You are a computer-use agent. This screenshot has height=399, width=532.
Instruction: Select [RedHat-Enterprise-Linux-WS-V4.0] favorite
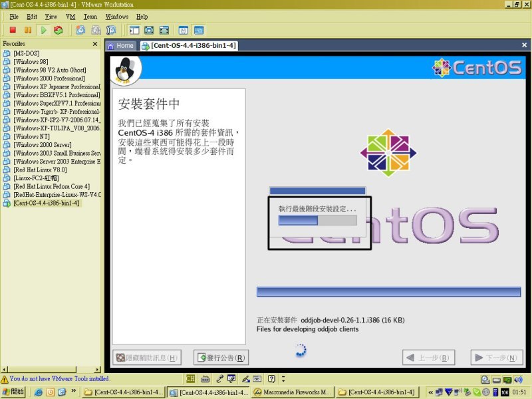tap(57, 195)
